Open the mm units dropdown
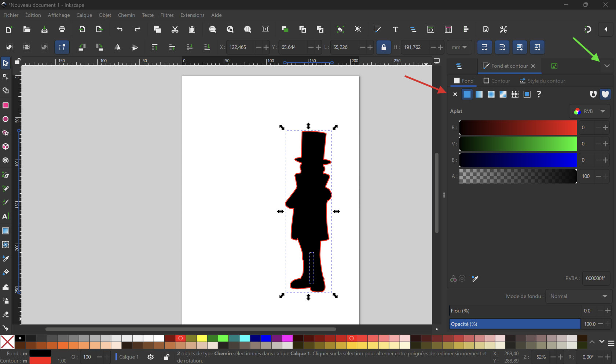Viewport: 616px width, 364px height. tap(459, 47)
